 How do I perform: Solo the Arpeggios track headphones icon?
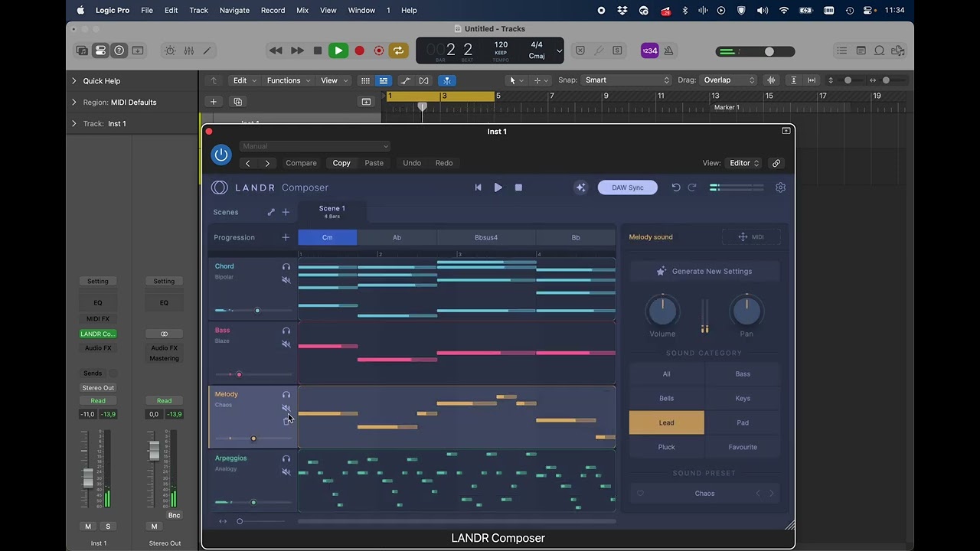coord(286,459)
